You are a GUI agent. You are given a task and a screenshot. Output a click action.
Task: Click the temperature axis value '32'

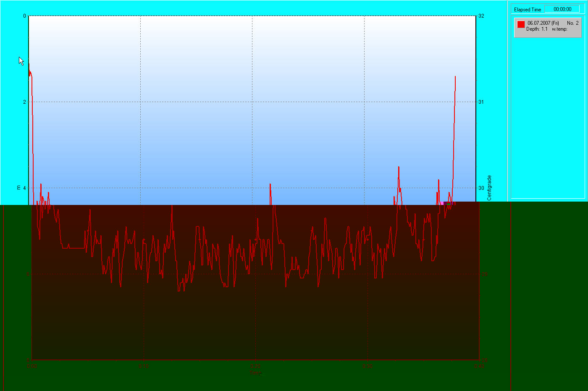tap(481, 16)
